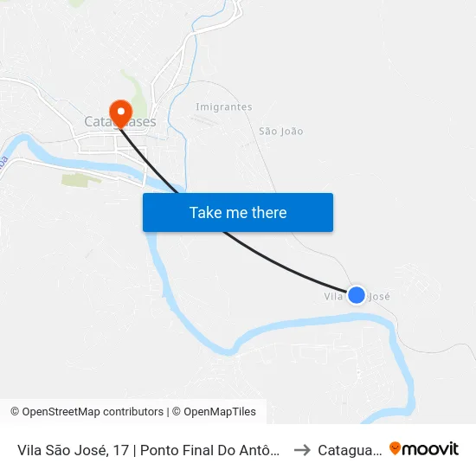Click the São João neighborhood label
Screen dimensions: 476x476
coord(281,132)
